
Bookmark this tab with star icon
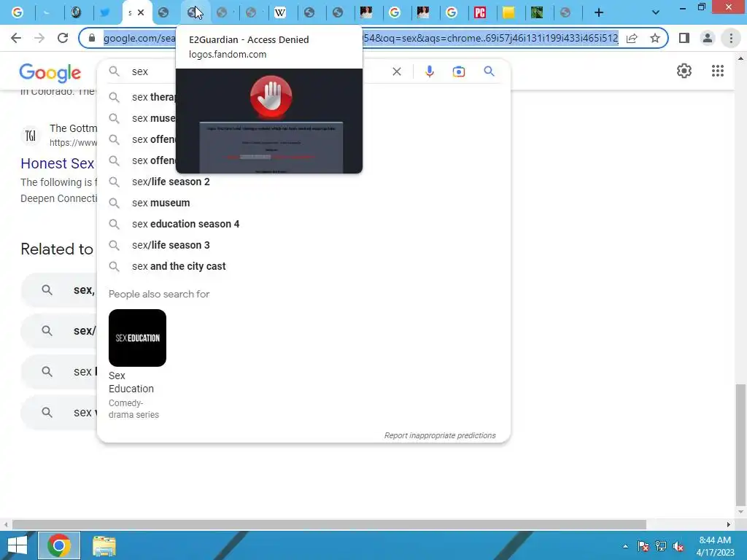coord(655,38)
